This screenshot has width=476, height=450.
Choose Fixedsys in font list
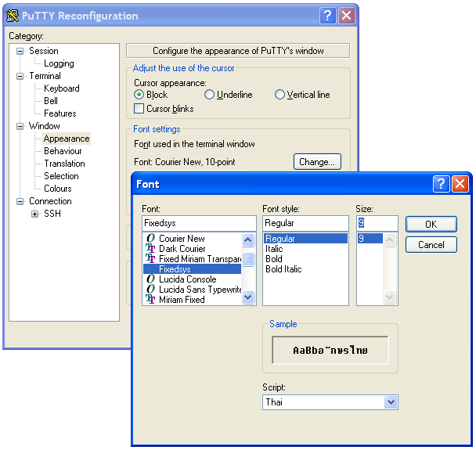click(192, 269)
